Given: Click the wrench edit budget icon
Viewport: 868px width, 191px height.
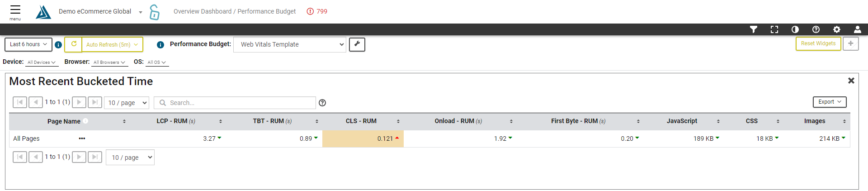Looking at the screenshot, I should (357, 44).
